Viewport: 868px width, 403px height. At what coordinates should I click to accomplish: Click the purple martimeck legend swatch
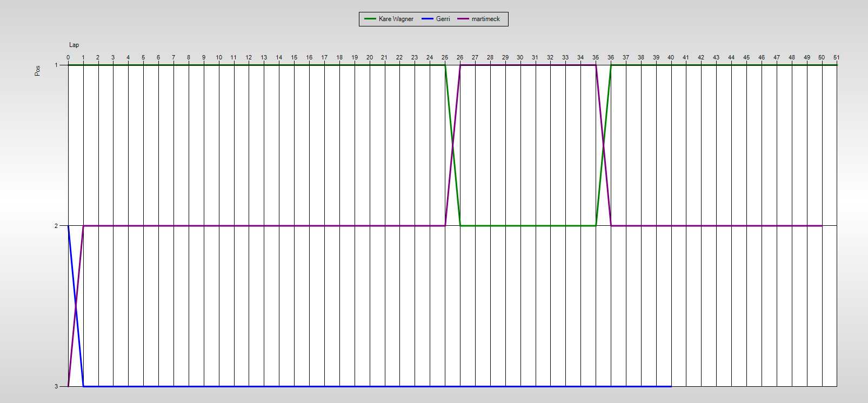point(463,19)
